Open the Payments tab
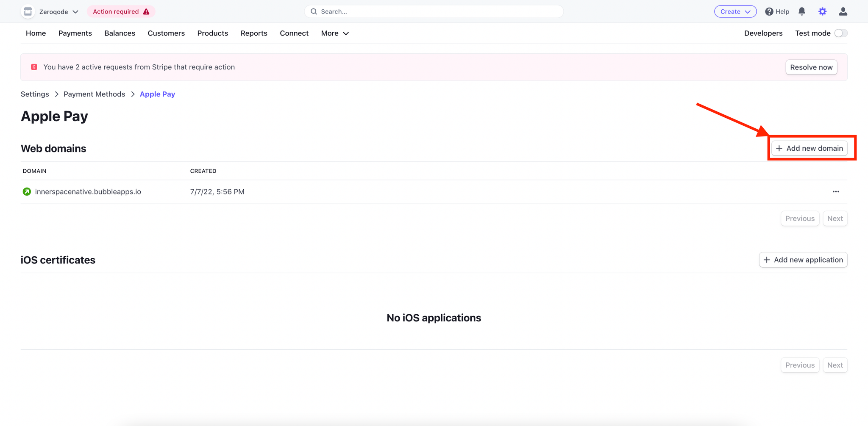This screenshot has width=868, height=426. (75, 33)
